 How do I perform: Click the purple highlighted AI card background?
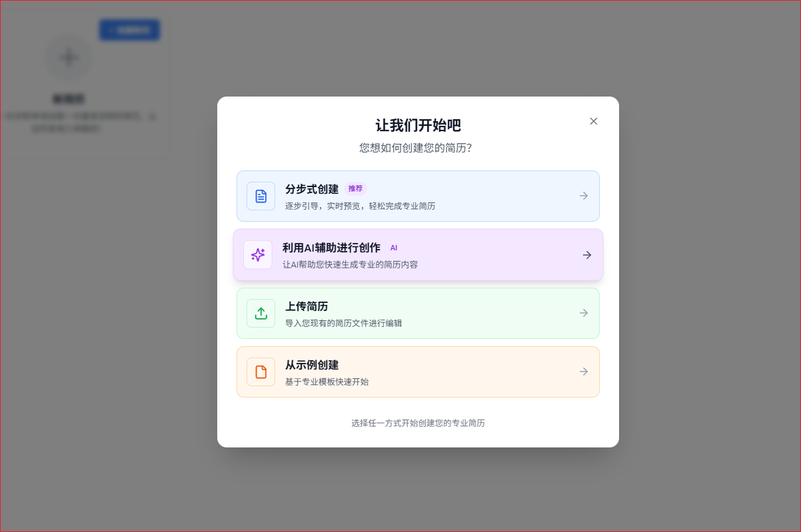pos(466,273)
